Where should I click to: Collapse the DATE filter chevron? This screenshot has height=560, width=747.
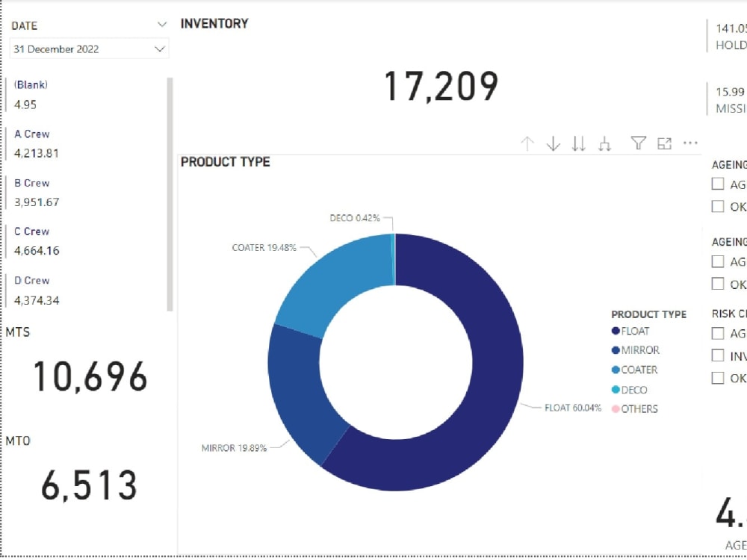161,25
